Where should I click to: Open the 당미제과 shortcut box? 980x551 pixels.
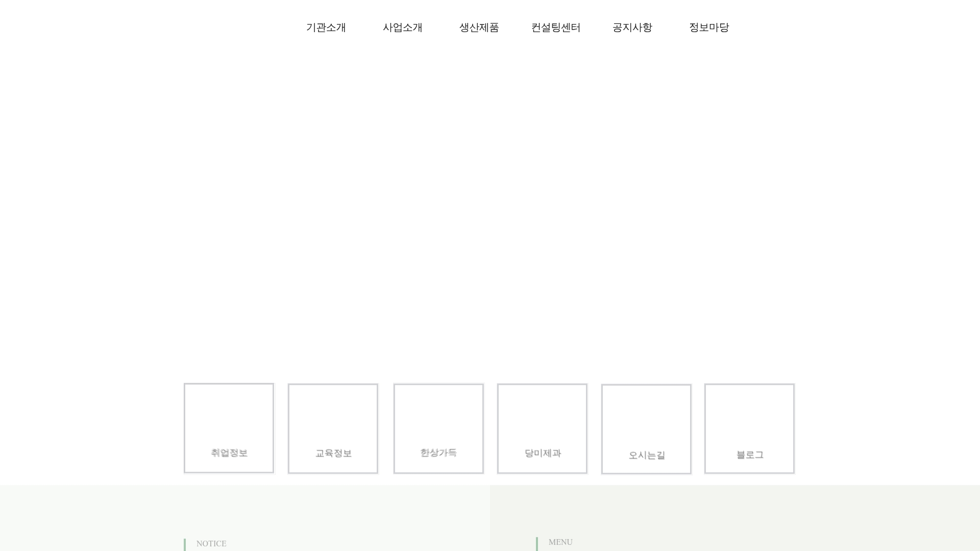point(543,429)
